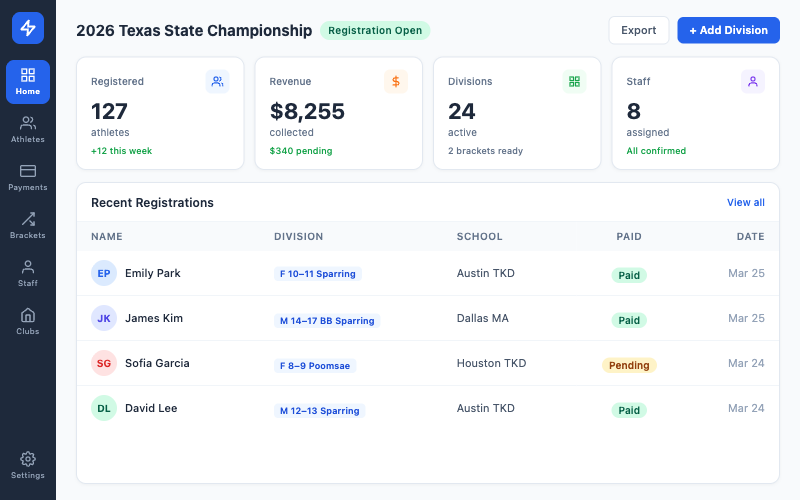
Task: Click the +12 this week text
Action: pyautogui.click(x=121, y=151)
